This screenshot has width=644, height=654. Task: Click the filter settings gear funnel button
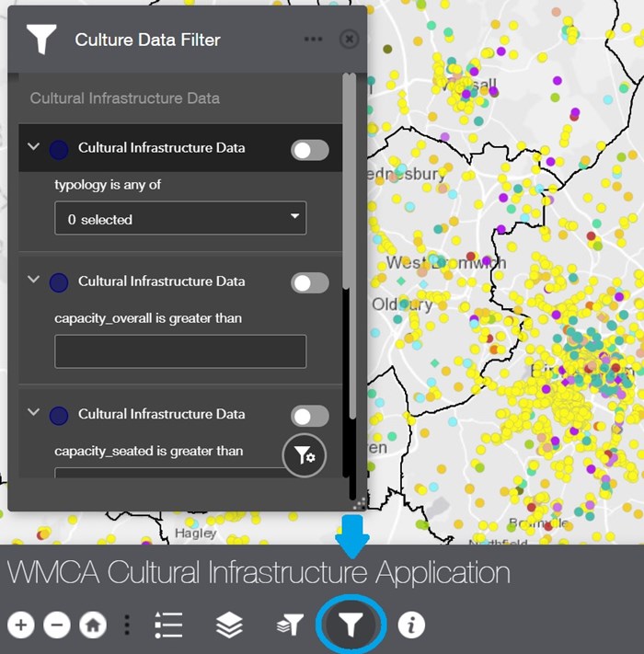point(304,455)
